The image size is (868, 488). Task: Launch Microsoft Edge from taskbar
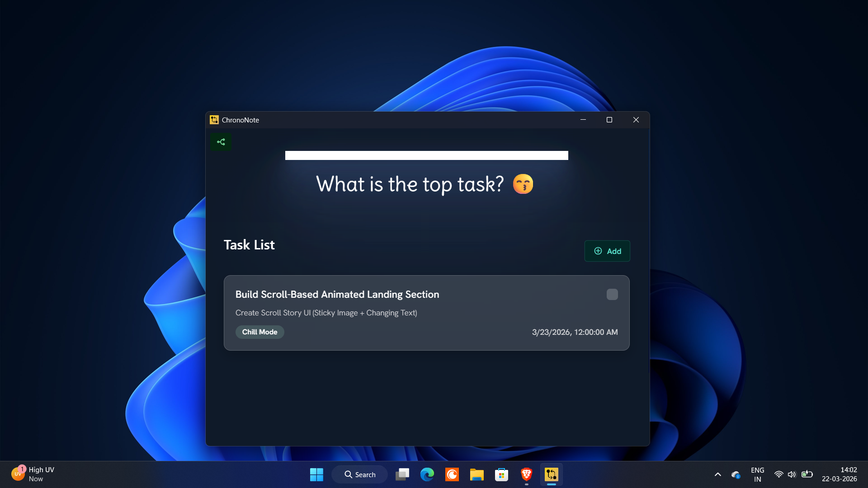pos(427,474)
